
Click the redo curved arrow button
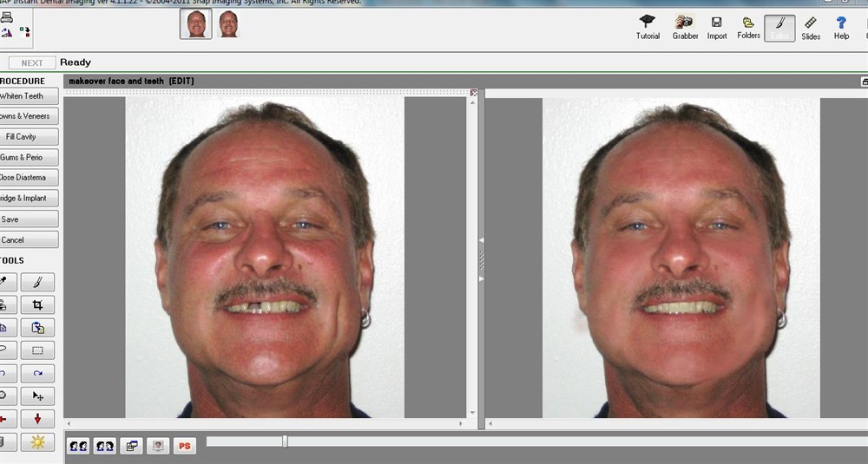coord(37,373)
